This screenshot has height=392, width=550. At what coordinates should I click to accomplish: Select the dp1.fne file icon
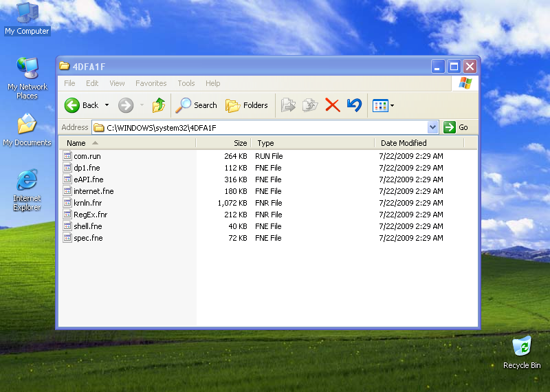point(67,167)
